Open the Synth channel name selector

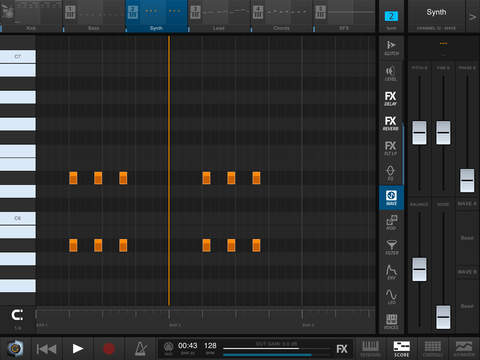[436, 16]
